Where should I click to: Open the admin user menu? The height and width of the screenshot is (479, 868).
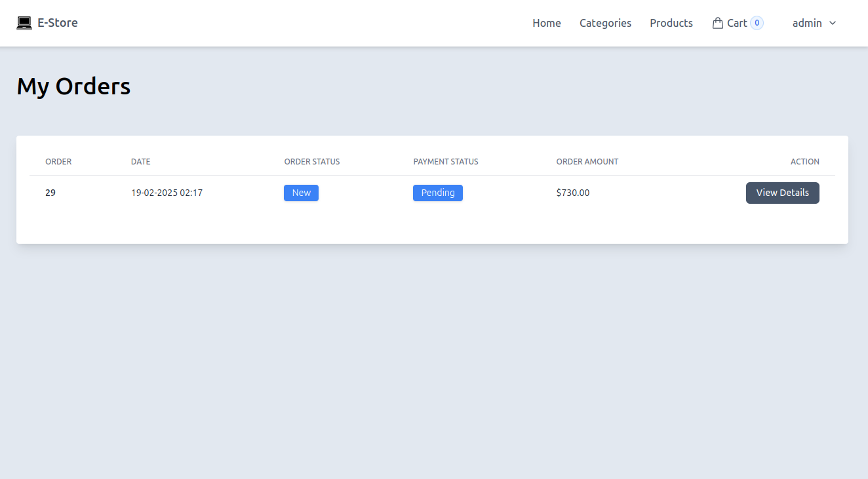807,23
